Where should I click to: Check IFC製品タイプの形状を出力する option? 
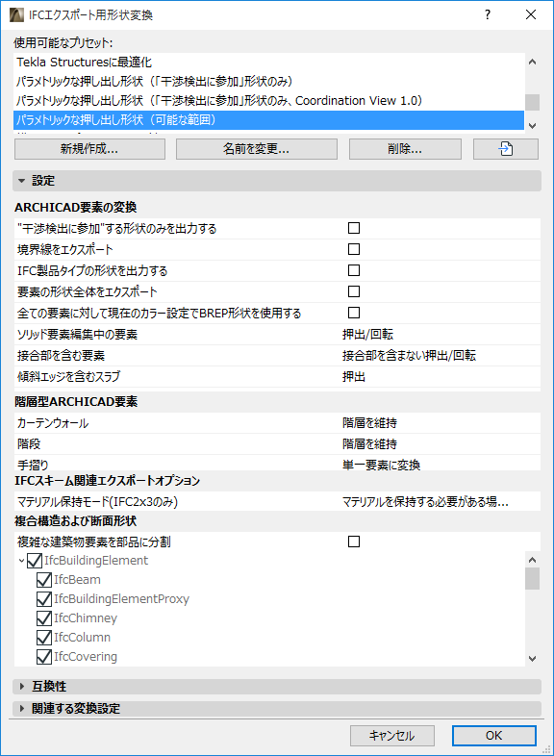pos(354,270)
